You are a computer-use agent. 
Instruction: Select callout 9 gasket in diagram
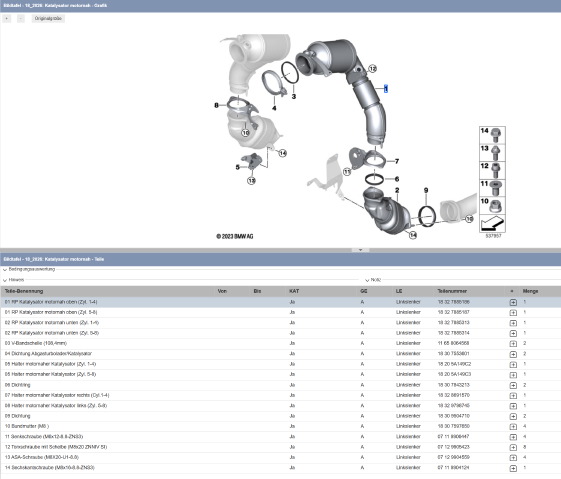426,190
